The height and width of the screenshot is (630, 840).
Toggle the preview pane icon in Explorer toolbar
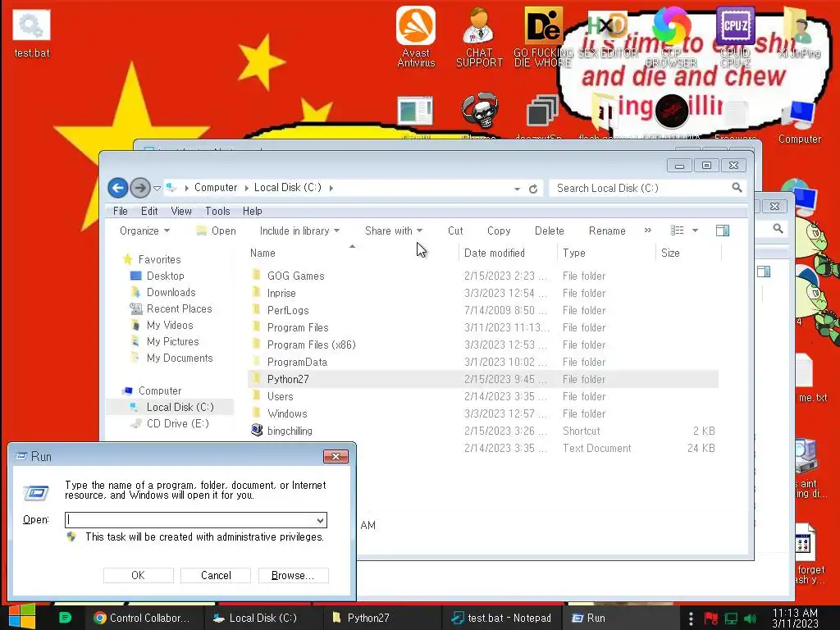pos(723,231)
